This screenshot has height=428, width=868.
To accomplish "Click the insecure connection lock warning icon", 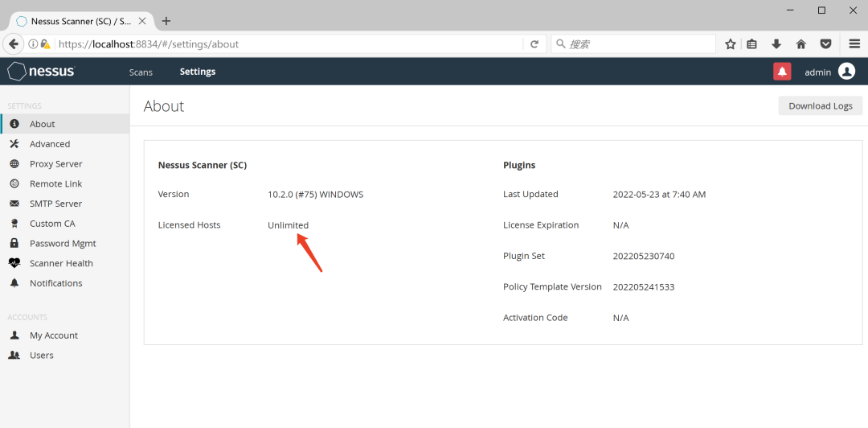I will tap(45, 43).
